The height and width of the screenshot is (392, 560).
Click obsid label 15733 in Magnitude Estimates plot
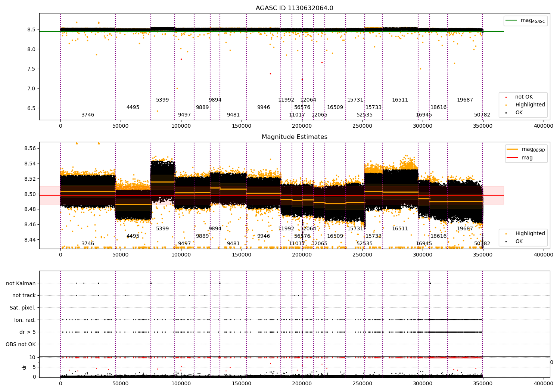373,236
